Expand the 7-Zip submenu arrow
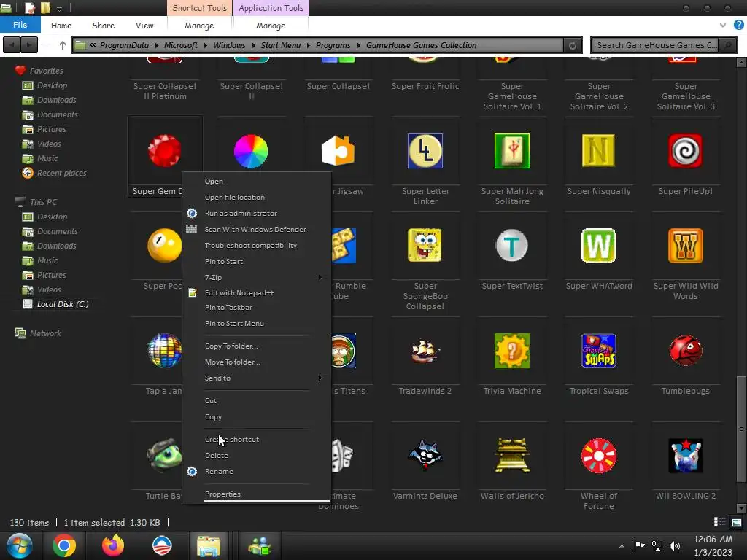747x560 pixels. click(320, 278)
